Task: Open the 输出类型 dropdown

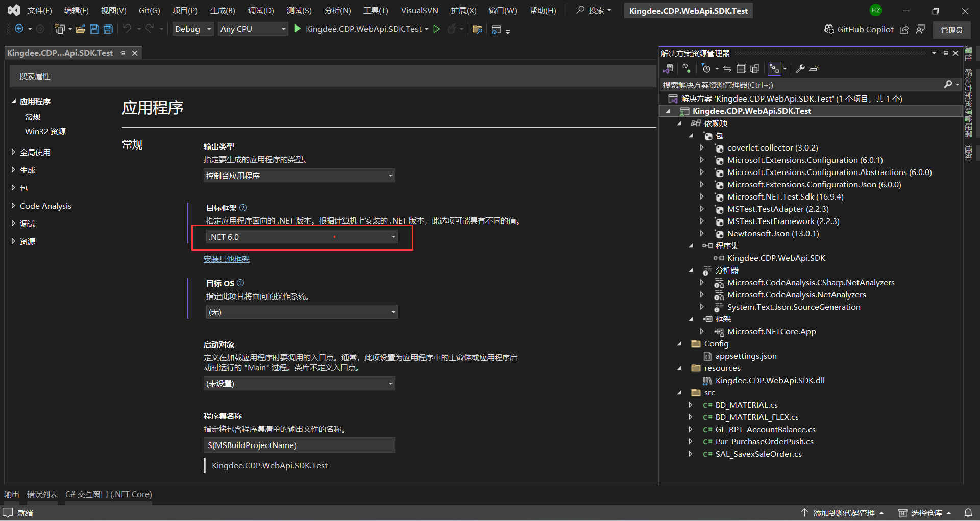Action: (x=299, y=176)
